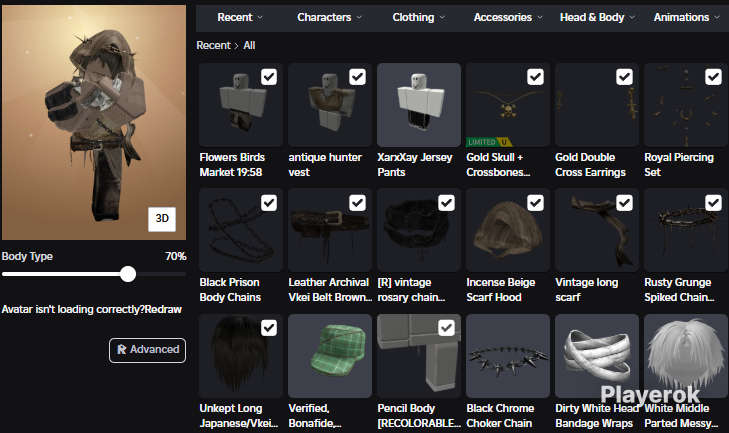Click the All breadcrumb link
Screen dimensions: 729x433
pyautogui.click(x=249, y=45)
